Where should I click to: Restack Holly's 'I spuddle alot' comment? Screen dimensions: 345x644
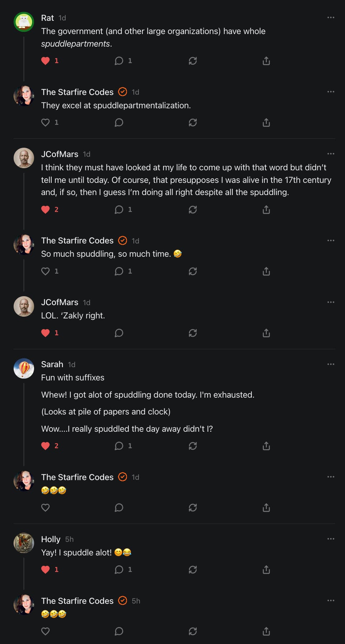click(193, 570)
